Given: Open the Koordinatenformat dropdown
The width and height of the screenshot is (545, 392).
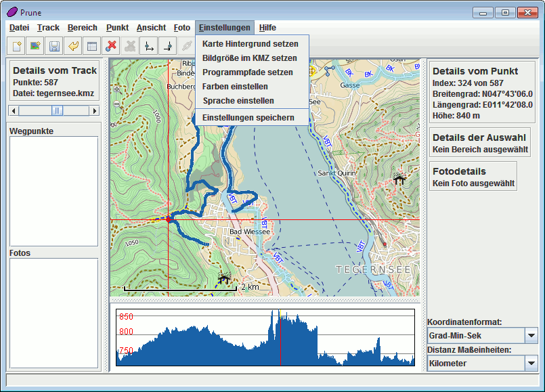Looking at the screenshot, I should pyautogui.click(x=531, y=335).
